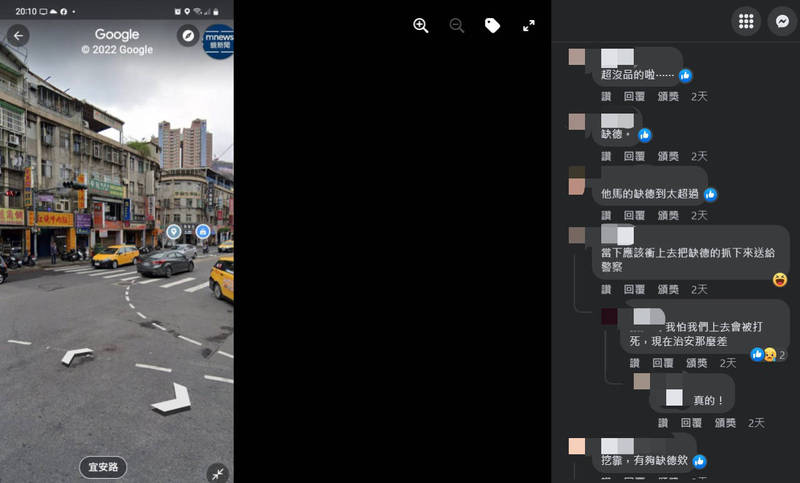Reply to the '他馬的缺德到太超過' comment
This screenshot has width=800, height=483.
pos(634,215)
